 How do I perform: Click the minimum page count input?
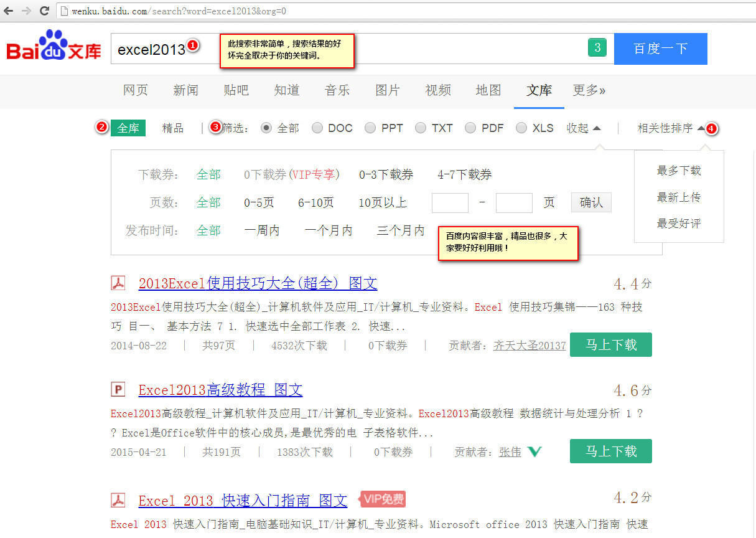[x=450, y=203]
